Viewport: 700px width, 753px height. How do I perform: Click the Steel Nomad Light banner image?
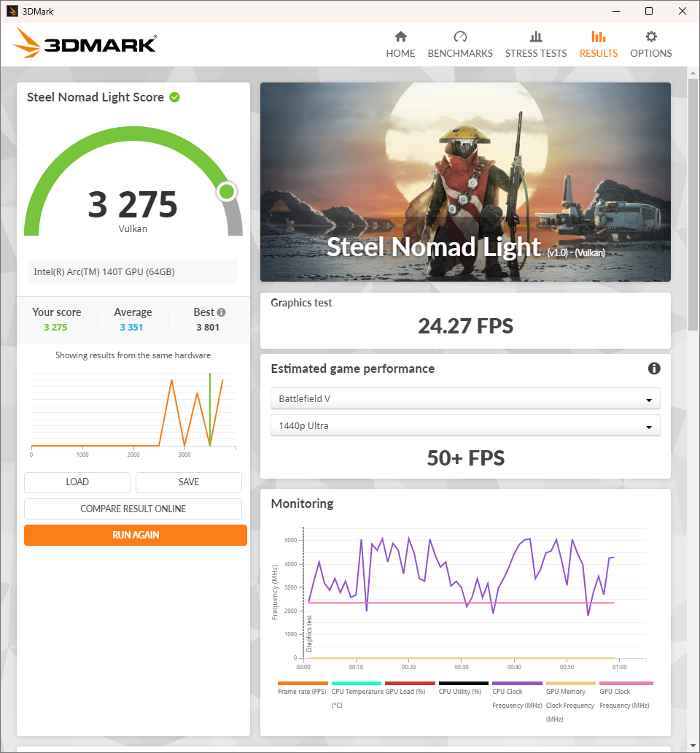coord(465,182)
